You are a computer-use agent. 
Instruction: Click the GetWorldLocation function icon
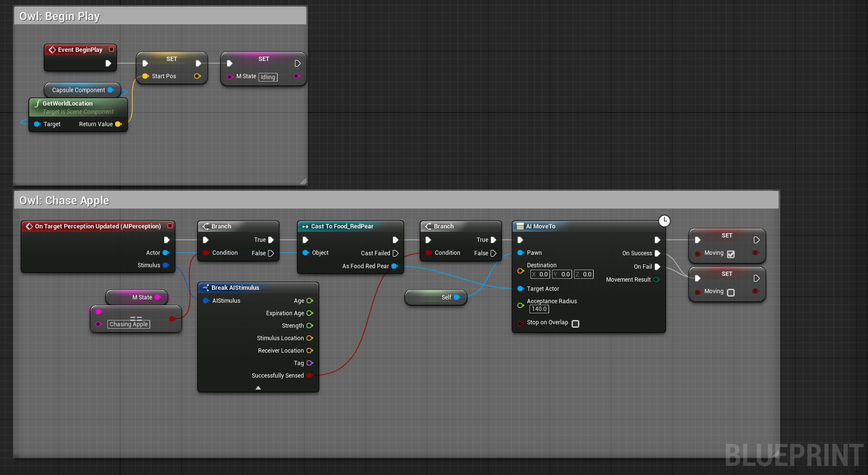pyautogui.click(x=37, y=103)
